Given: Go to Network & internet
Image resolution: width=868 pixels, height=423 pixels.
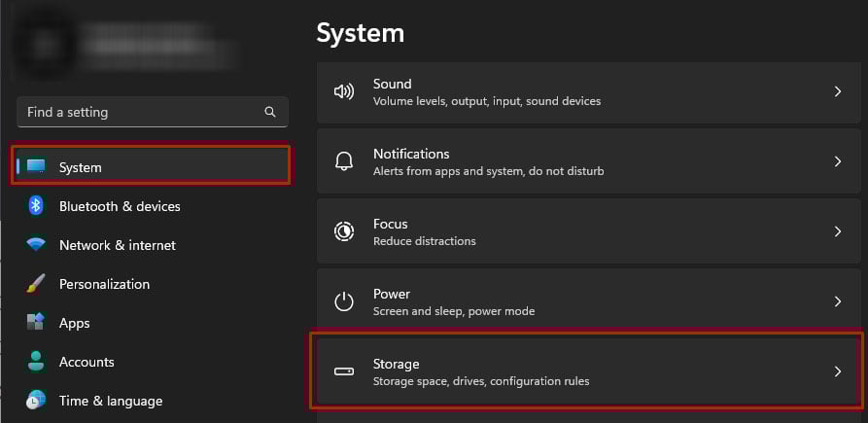Looking at the screenshot, I should coord(117,245).
